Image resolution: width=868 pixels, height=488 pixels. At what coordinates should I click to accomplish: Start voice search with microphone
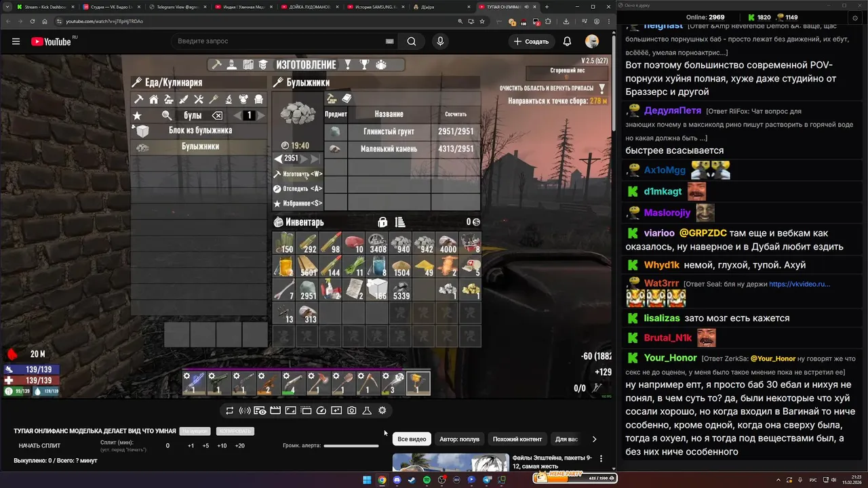coord(440,41)
